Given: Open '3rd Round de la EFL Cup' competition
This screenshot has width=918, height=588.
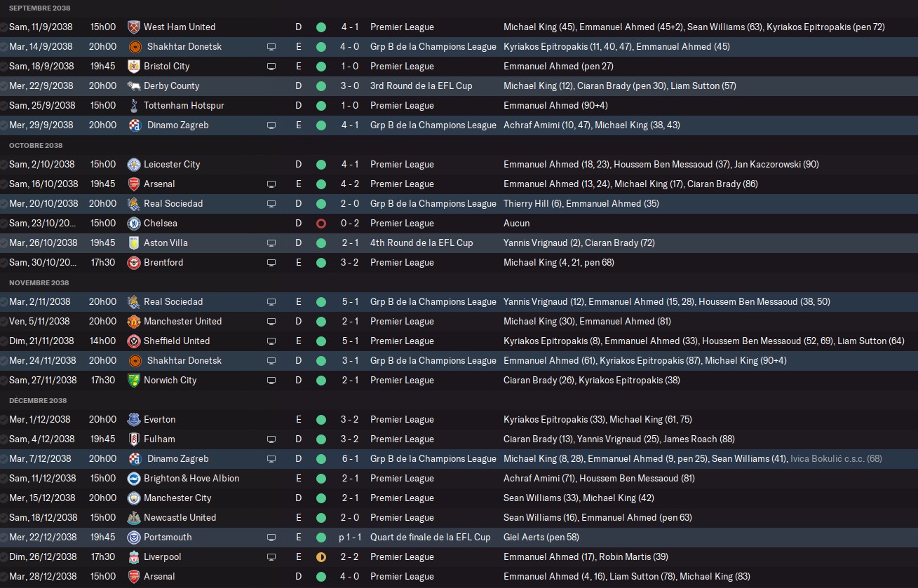Looking at the screenshot, I should pyautogui.click(x=421, y=86).
